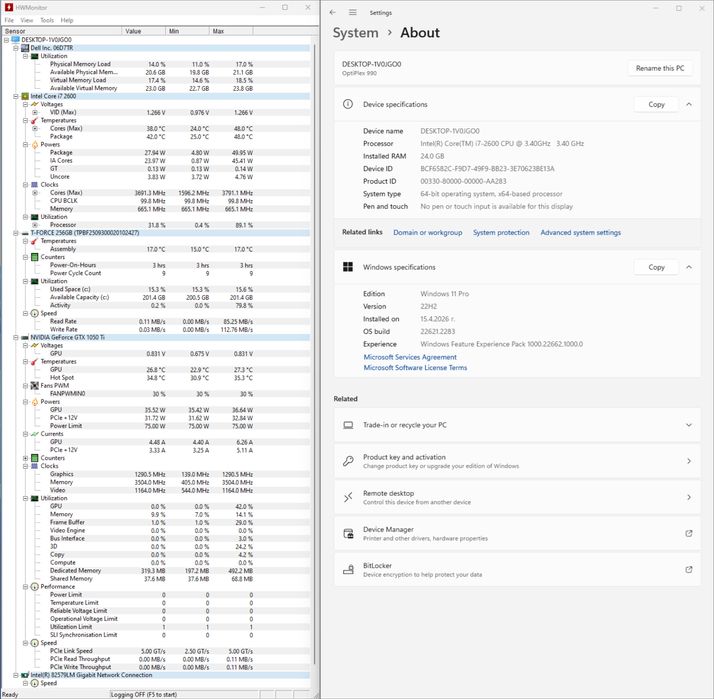Image resolution: width=714 pixels, height=699 pixels.
Task: Click the Device Manager icon in Related list
Action: pos(348,533)
